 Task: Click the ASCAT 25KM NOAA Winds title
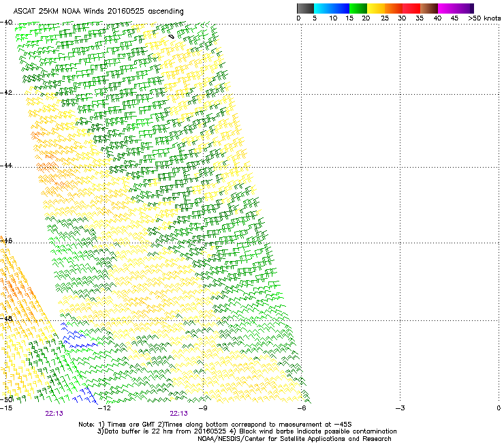pos(98,12)
